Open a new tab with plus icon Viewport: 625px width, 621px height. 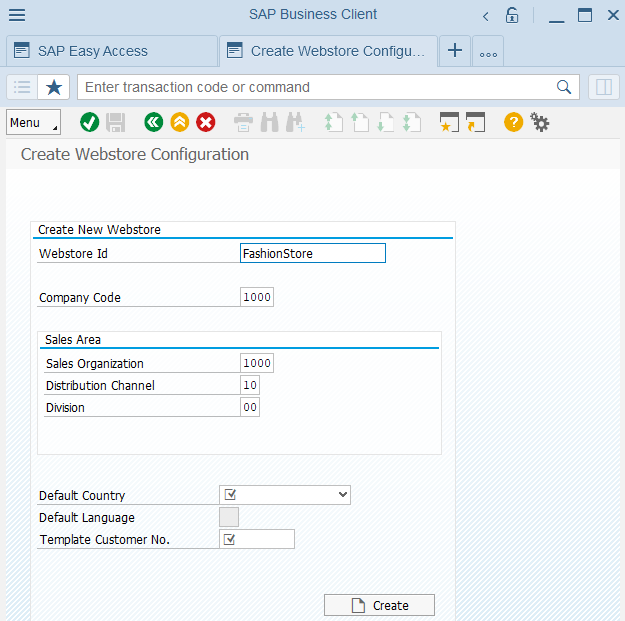[x=455, y=51]
